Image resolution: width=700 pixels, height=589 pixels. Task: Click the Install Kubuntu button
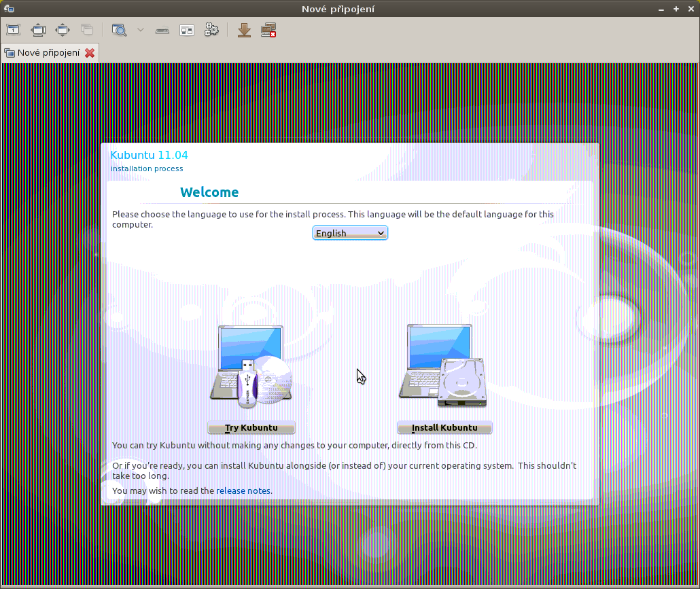pyautogui.click(x=444, y=427)
